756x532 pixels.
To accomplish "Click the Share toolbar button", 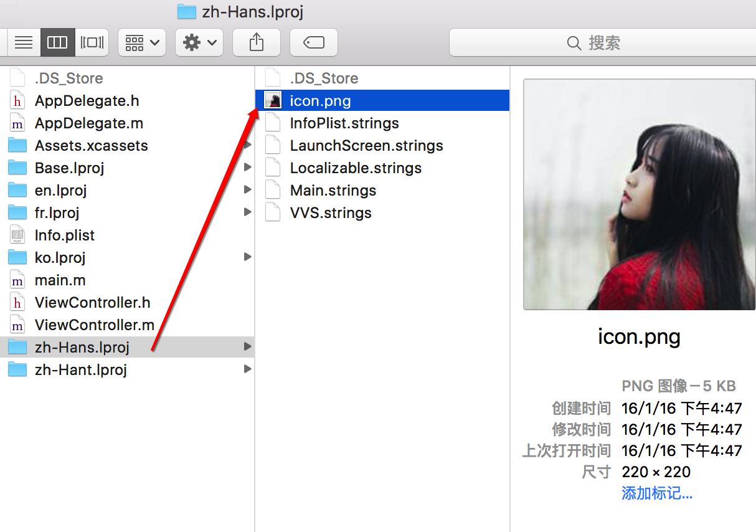I will [257, 43].
